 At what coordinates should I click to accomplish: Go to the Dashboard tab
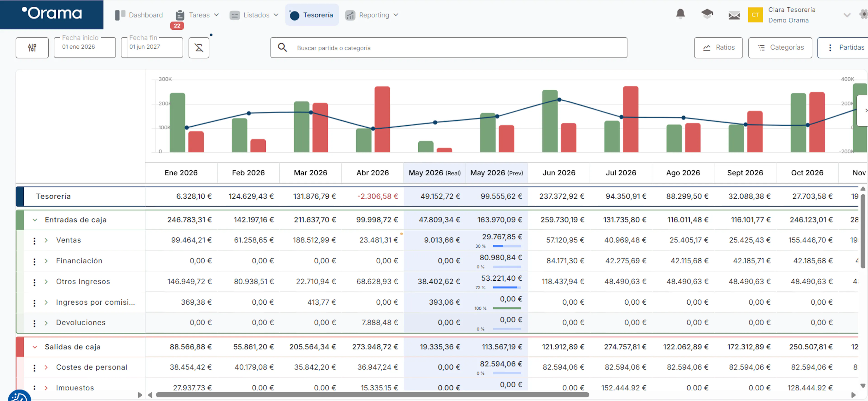139,15
